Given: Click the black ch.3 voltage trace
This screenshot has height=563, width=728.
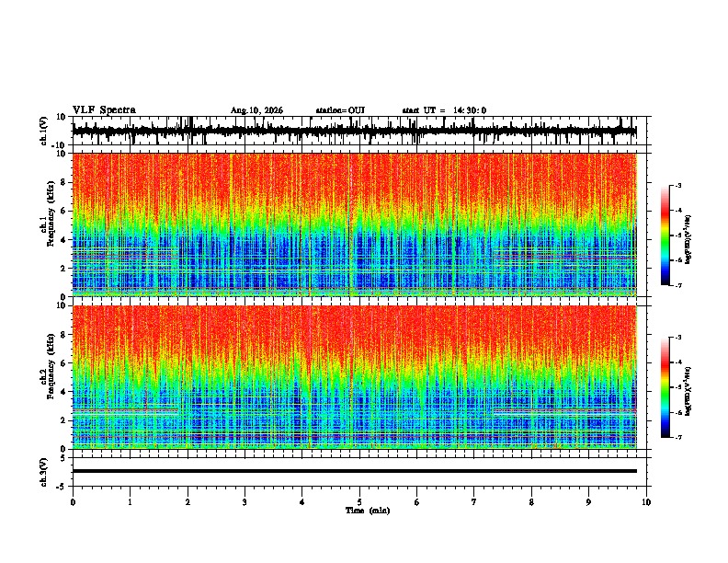Looking at the screenshot, I should coord(354,471).
